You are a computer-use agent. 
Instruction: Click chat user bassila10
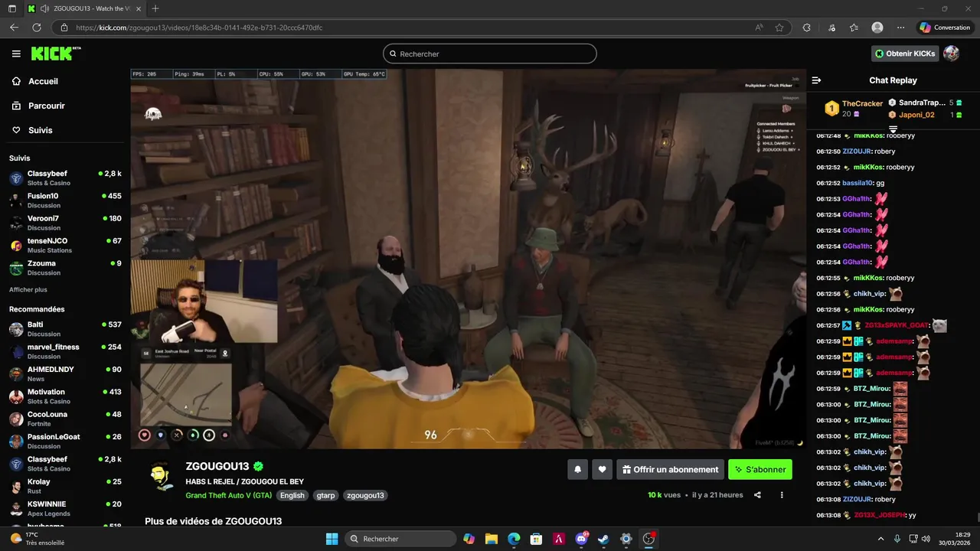click(x=857, y=183)
